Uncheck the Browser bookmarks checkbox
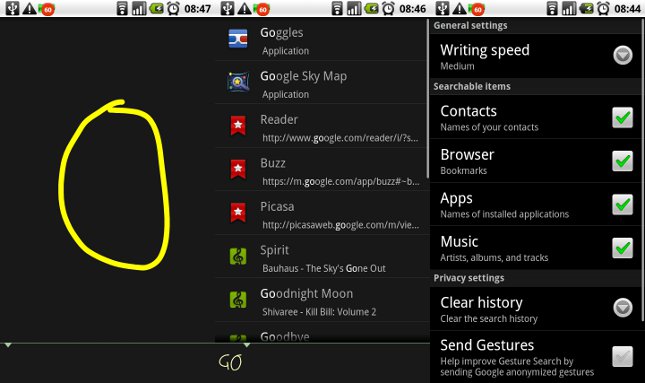This screenshot has width=645, height=383. (622, 161)
